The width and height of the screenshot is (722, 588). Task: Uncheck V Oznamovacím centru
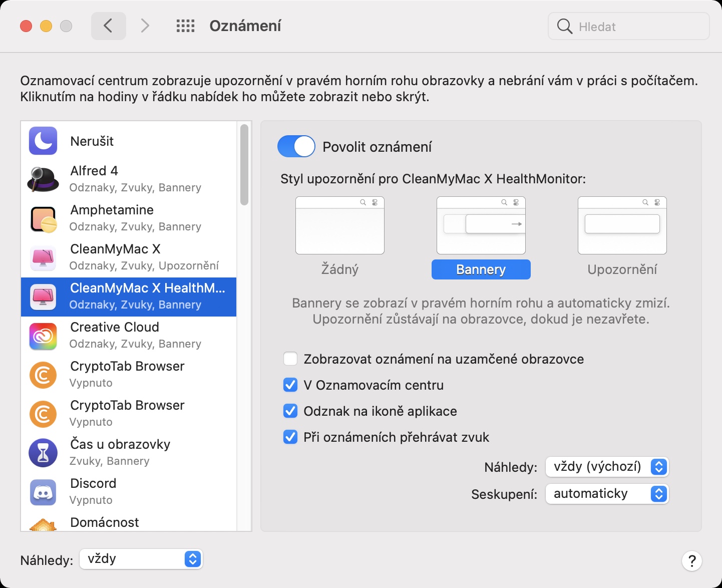[290, 385]
